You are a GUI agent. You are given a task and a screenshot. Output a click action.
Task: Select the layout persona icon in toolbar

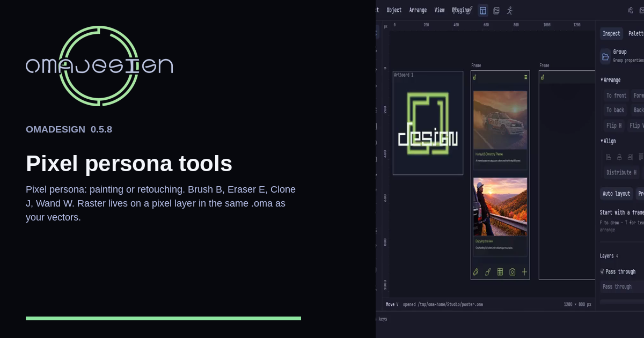point(483,10)
